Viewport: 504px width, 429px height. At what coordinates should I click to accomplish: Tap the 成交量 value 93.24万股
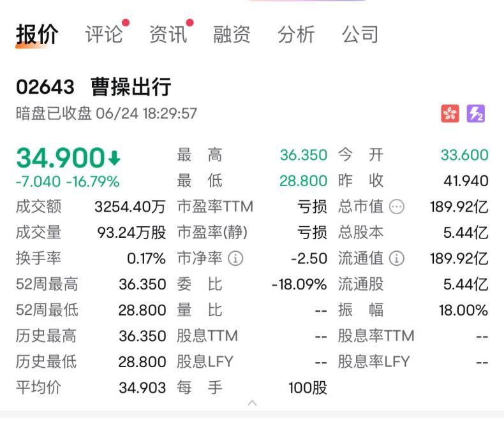click(131, 233)
